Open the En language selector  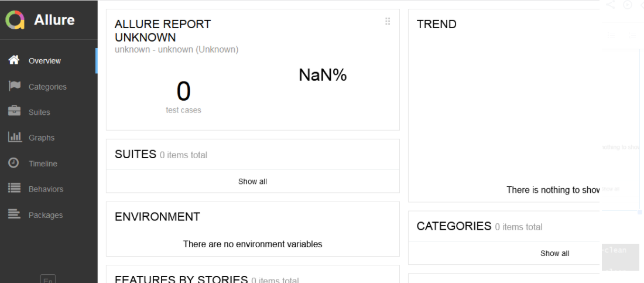coord(47,280)
